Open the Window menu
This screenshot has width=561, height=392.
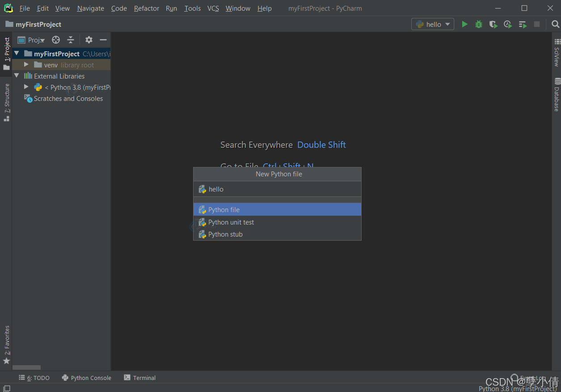(238, 8)
